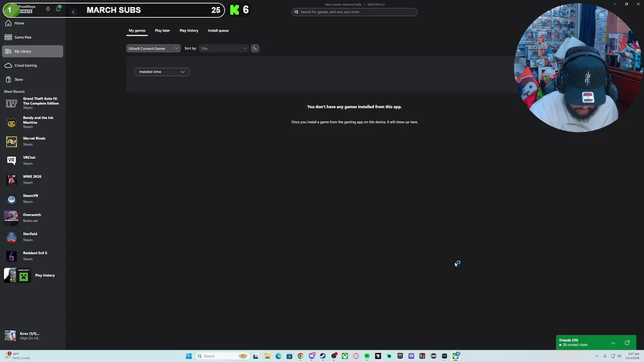Image resolution: width=644 pixels, height=362 pixels.
Task: Switch to the Play history tab
Action: [189, 31]
